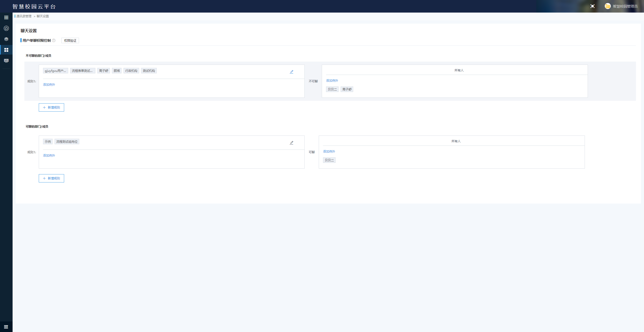Click 添加例外 in 可聊 left box
This screenshot has width=644, height=332.
[x=49, y=156]
